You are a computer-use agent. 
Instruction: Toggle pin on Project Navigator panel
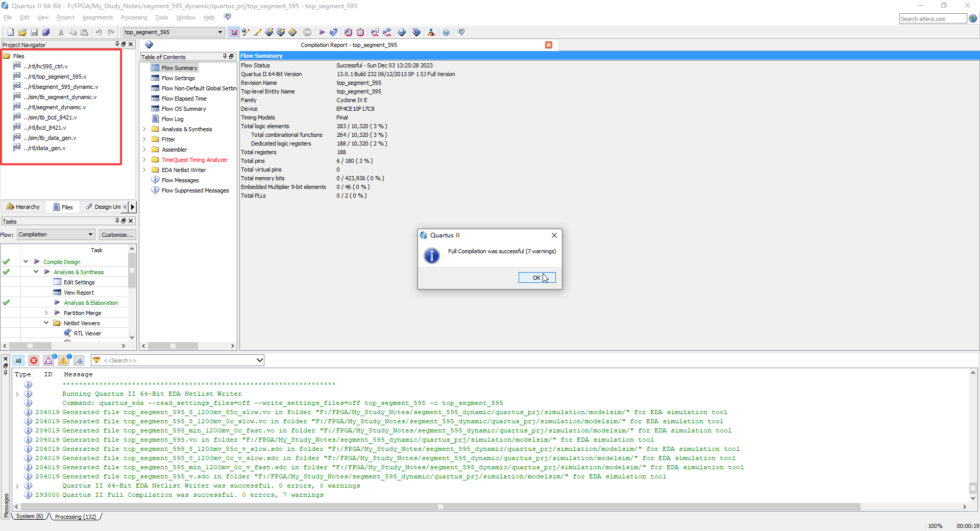[x=117, y=44]
